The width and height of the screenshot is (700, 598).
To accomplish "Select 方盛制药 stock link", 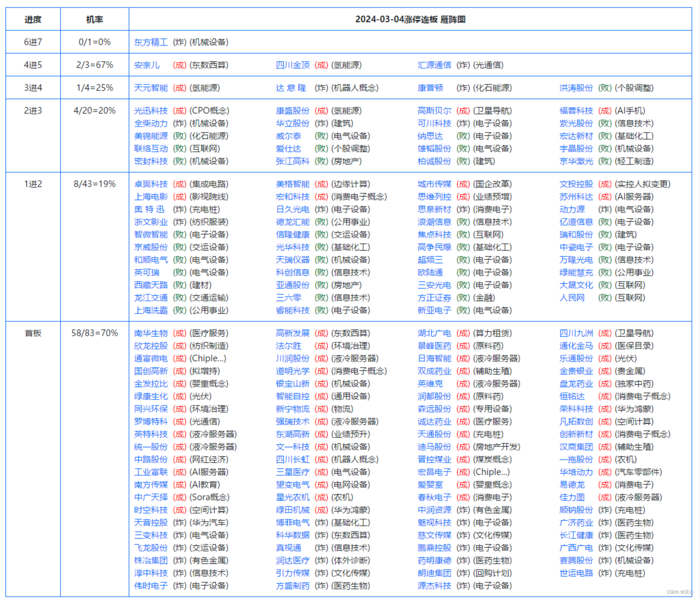I will point(293,586).
